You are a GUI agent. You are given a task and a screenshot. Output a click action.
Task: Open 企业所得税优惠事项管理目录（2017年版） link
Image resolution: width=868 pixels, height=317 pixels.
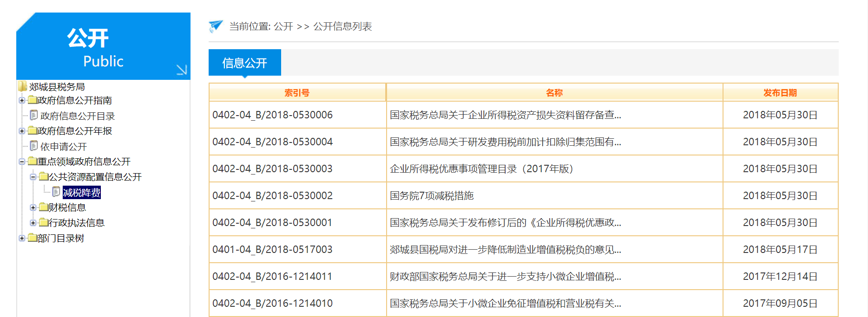pyautogui.click(x=482, y=168)
